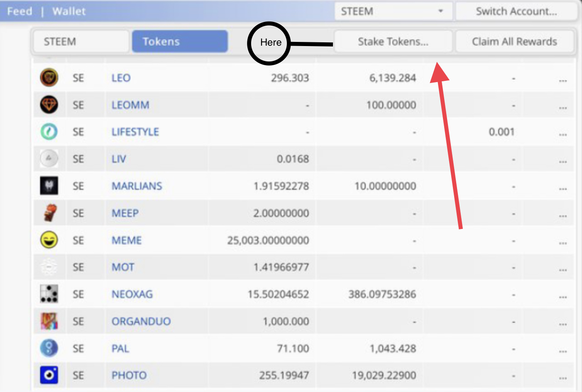Click the LEO staked amount 6,139.284
The height and width of the screenshot is (392, 582).
tap(393, 78)
